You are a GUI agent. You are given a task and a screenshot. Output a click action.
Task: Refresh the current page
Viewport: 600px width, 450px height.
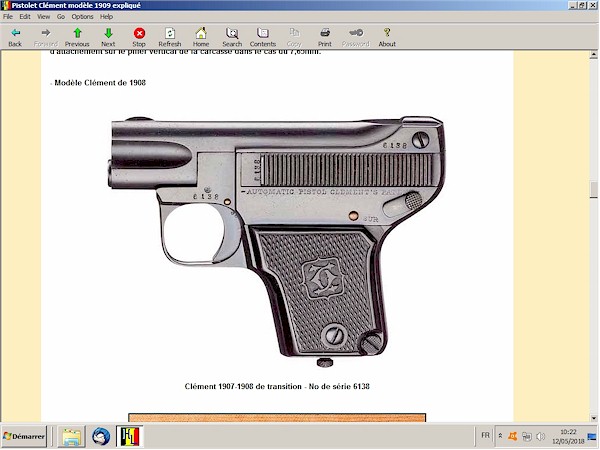tap(170, 37)
